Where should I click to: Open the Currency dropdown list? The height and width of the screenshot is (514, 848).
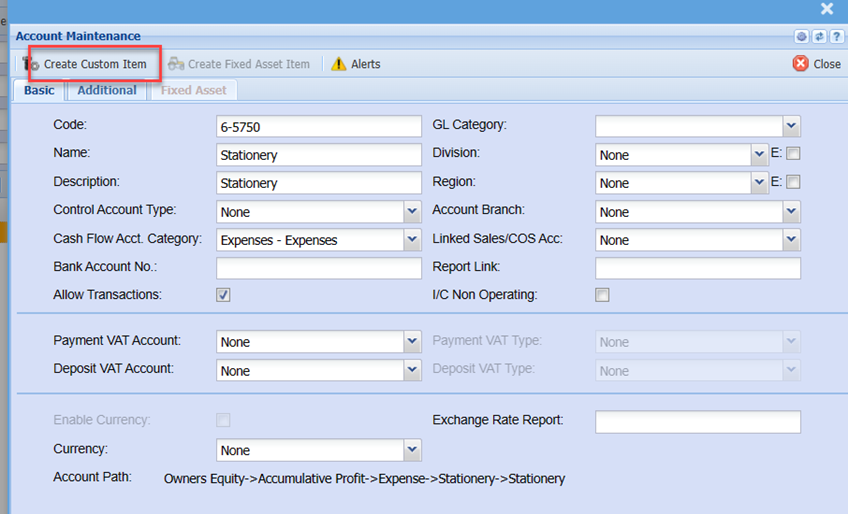click(412, 450)
